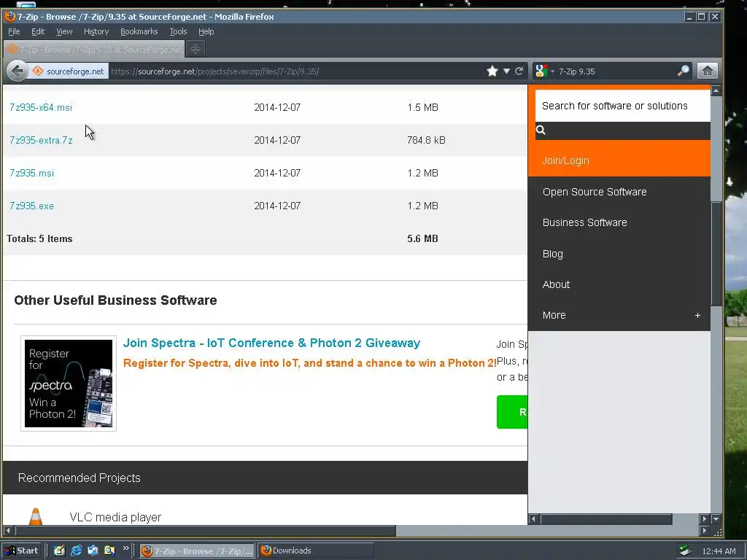The image size is (747, 560).
Task: Open the Blog sidebar link
Action: (553, 254)
